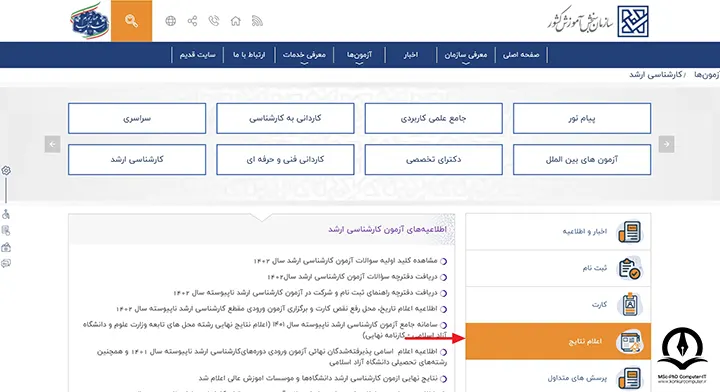Expand the معرفی خدمات menu
The height and width of the screenshot is (392, 720).
pyautogui.click(x=304, y=55)
